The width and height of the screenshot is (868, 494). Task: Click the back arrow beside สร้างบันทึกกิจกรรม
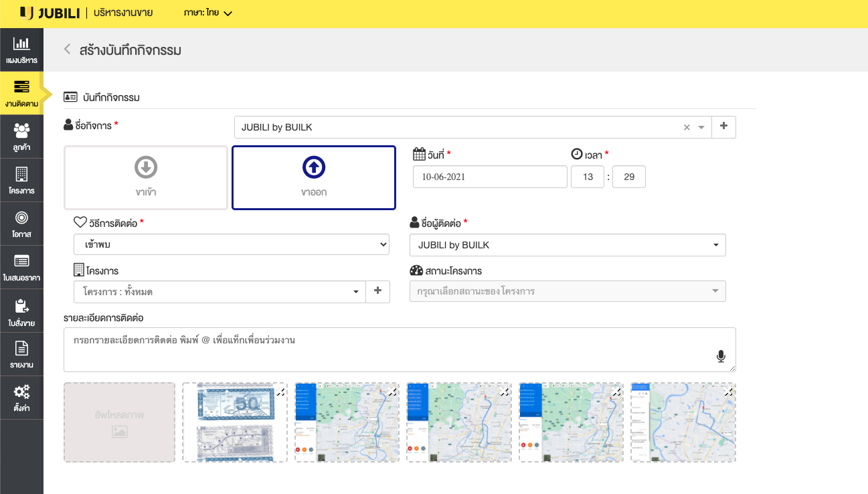[x=67, y=49]
